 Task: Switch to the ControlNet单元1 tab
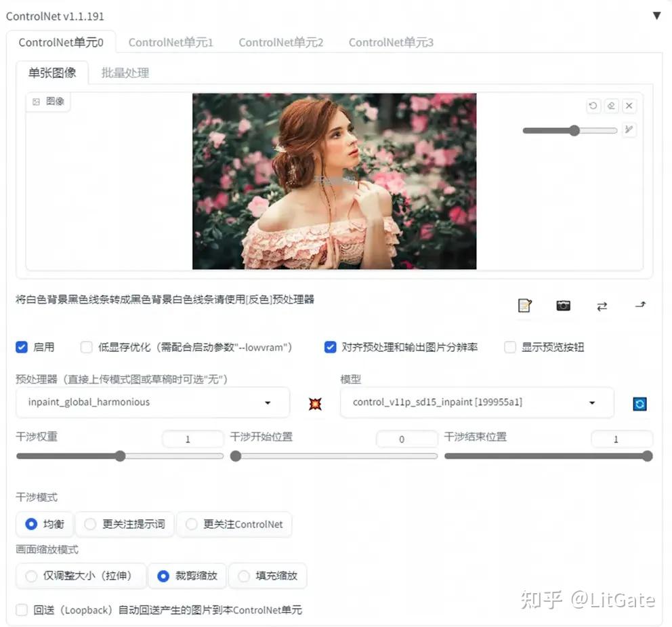(x=171, y=42)
